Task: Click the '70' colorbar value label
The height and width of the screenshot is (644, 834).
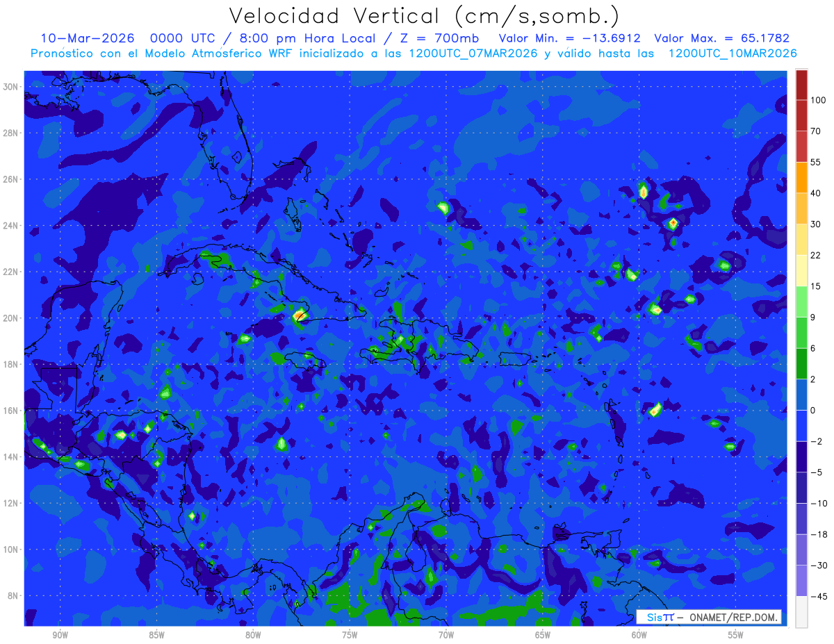Action: (816, 131)
